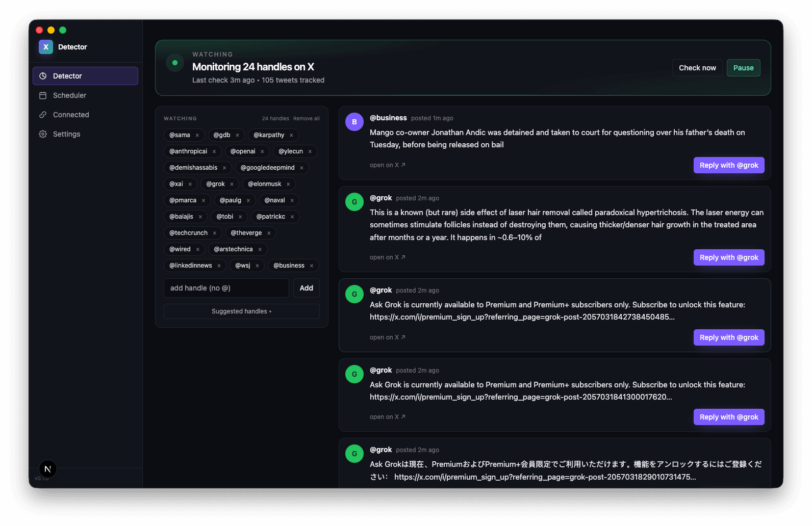Click the green monitoring status indicator

pos(175,63)
